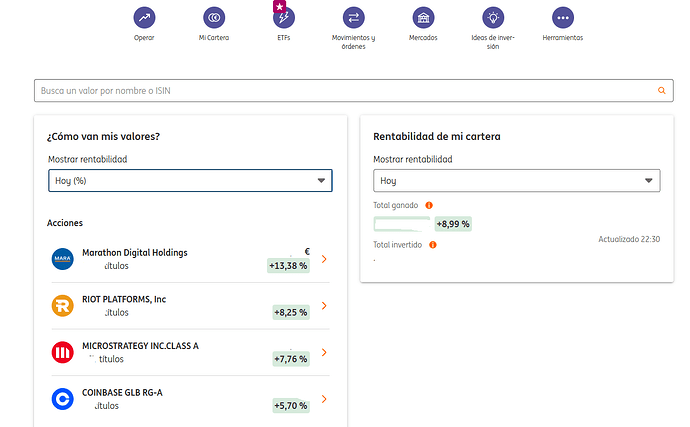Open the Hoy dropdown in Rentabilidad de mi cartera

pos(517,180)
